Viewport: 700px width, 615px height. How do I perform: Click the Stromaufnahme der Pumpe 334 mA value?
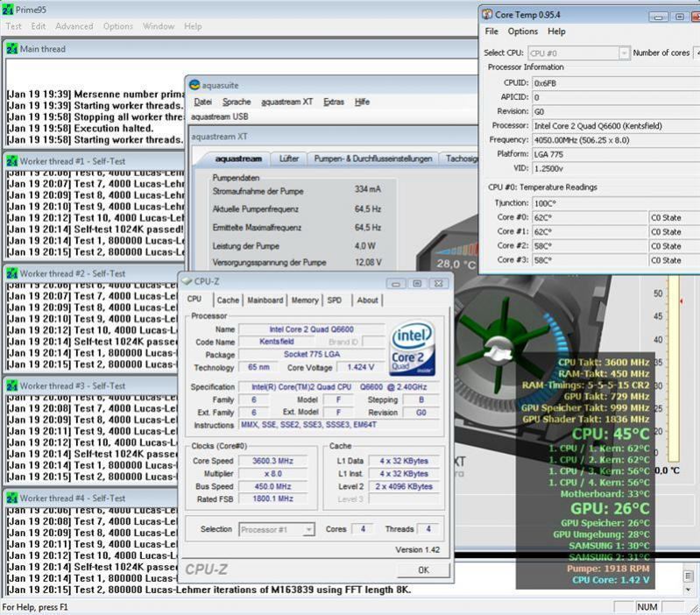pyautogui.click(x=368, y=189)
